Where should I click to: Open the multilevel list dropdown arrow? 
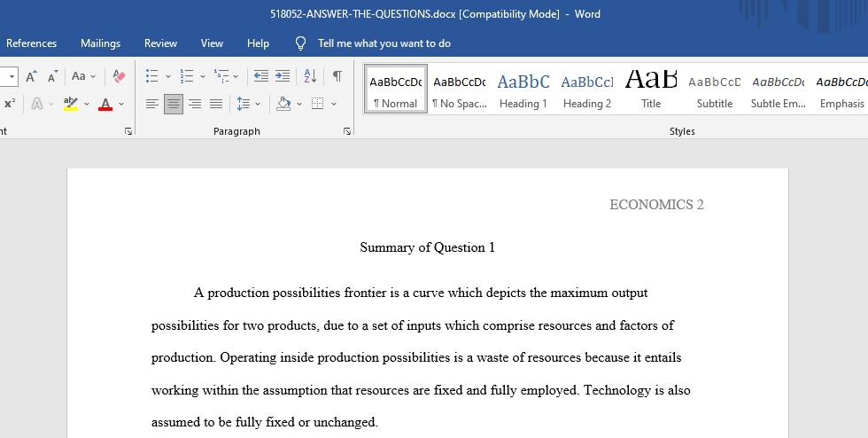click(236, 76)
